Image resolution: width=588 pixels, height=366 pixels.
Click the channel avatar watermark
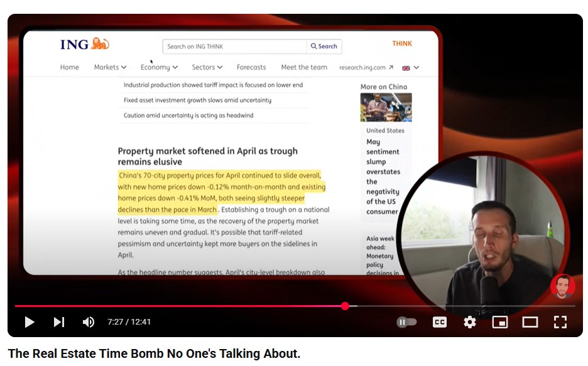(562, 286)
